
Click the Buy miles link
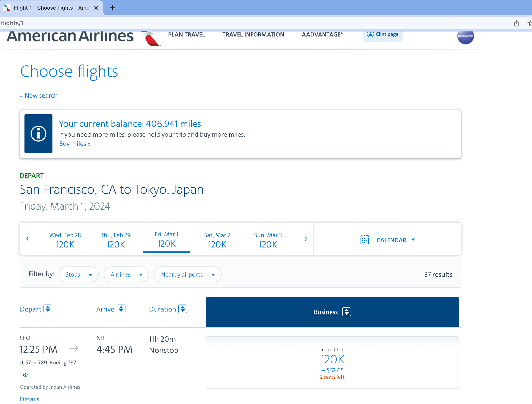coord(75,144)
